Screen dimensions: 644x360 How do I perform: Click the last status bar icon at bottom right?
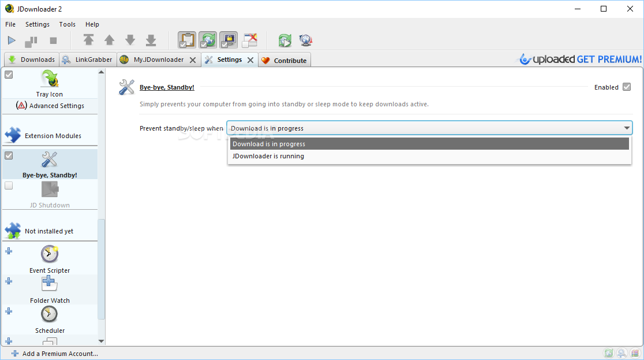pyautogui.click(x=635, y=353)
